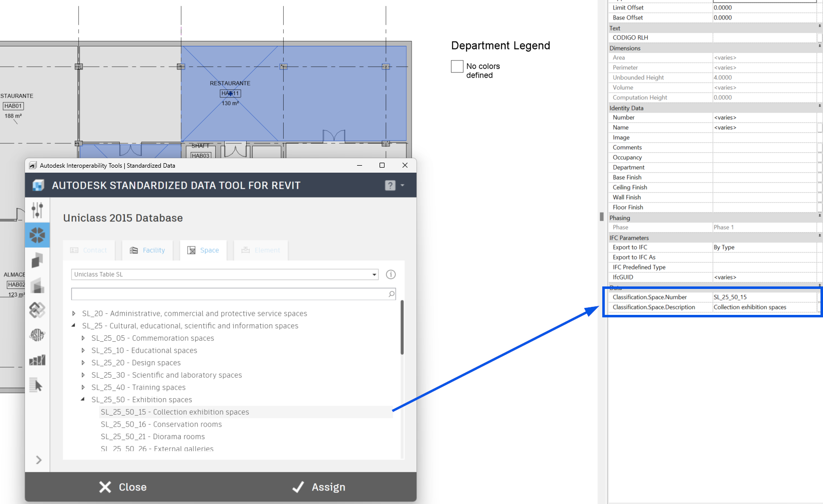Select the Uniclass database icon in the sidebar
Screen dimensions: 823x504
[37, 235]
